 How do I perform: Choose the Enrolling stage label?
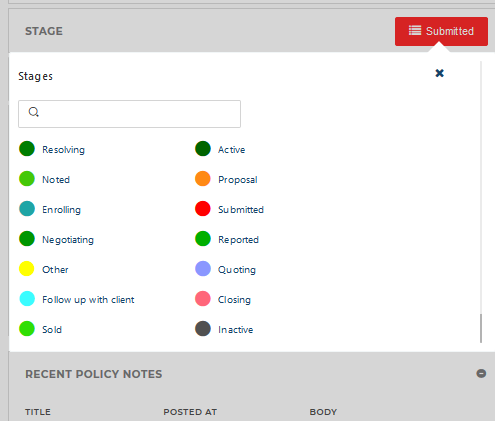coord(61,210)
